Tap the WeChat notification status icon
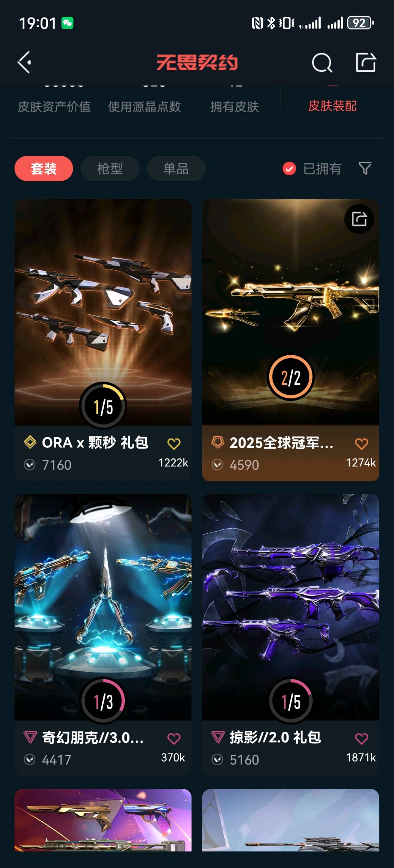 67,23
